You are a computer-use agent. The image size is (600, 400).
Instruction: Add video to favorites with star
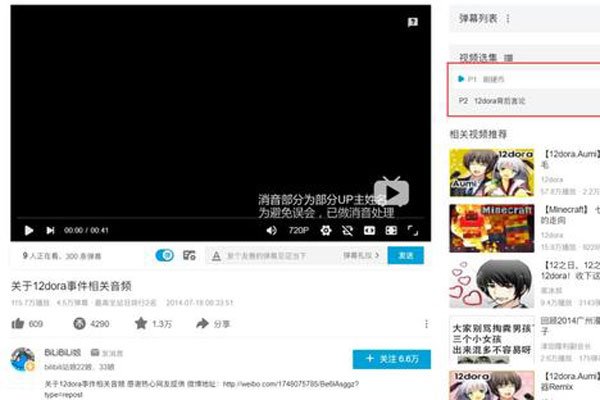coord(140,324)
